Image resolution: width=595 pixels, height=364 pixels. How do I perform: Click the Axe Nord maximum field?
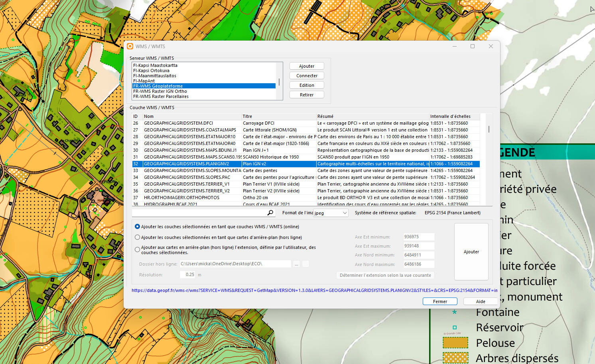(x=418, y=264)
